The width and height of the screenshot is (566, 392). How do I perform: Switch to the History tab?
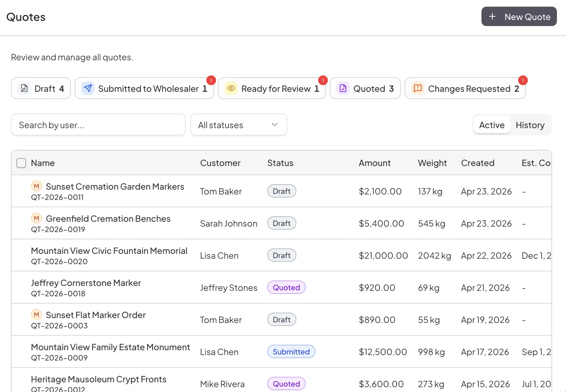point(530,125)
